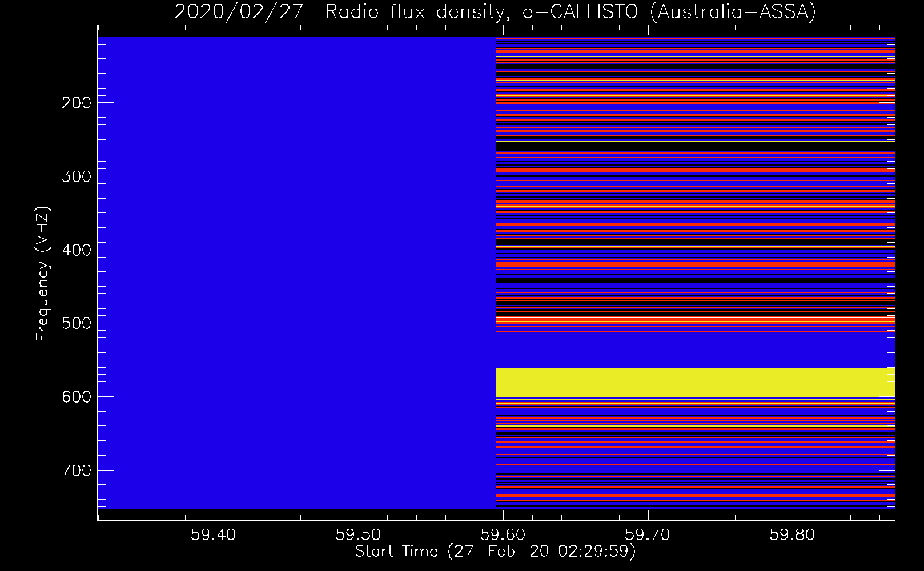Click the 59.40 time tick label
The height and width of the screenshot is (571, 924).
coord(214,534)
